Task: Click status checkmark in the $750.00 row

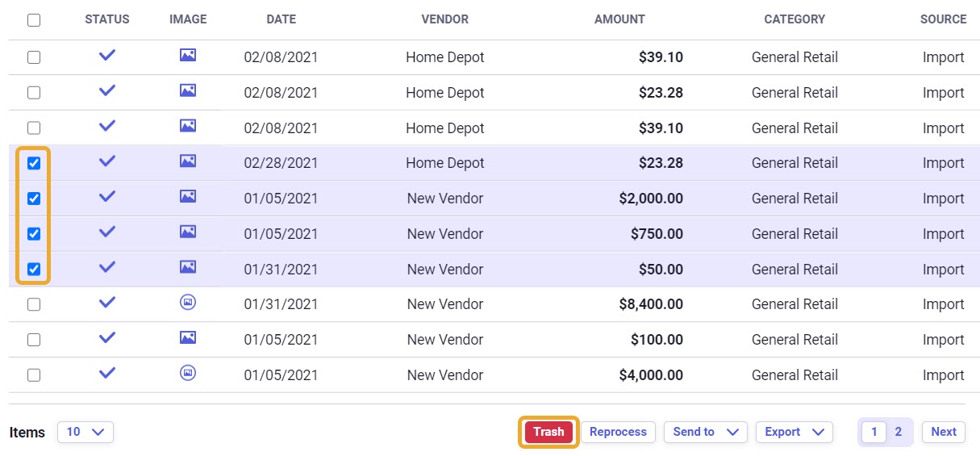Action: (x=107, y=232)
